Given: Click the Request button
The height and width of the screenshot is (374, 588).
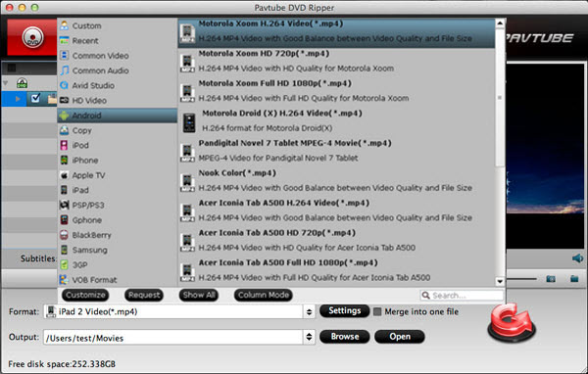Looking at the screenshot, I should pos(144,295).
